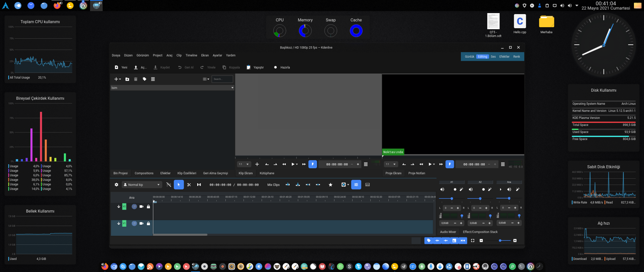This screenshot has height=272, width=644.
Task: Lock the V1 track
Action: [149, 223]
